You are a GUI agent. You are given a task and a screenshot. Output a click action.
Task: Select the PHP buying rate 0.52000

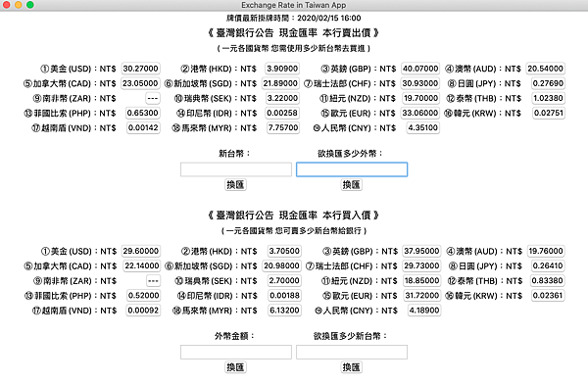[144, 295]
